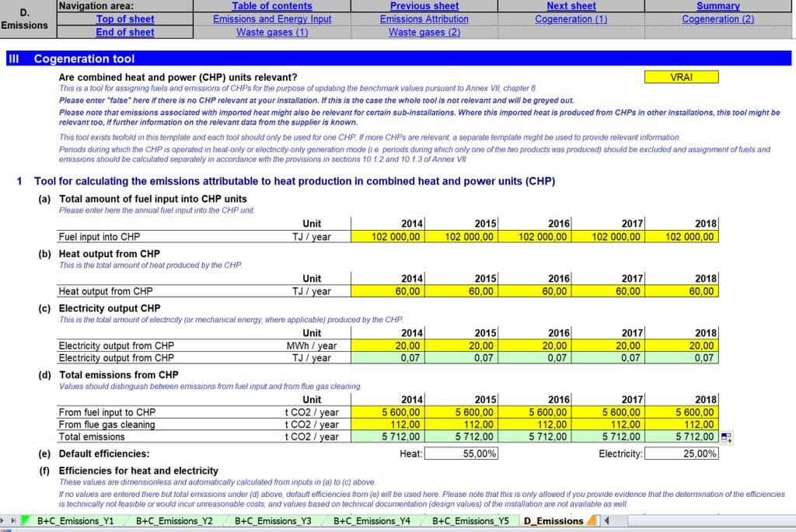
Task: Select the VRAI CHP relevance cell
Action: tap(681, 77)
